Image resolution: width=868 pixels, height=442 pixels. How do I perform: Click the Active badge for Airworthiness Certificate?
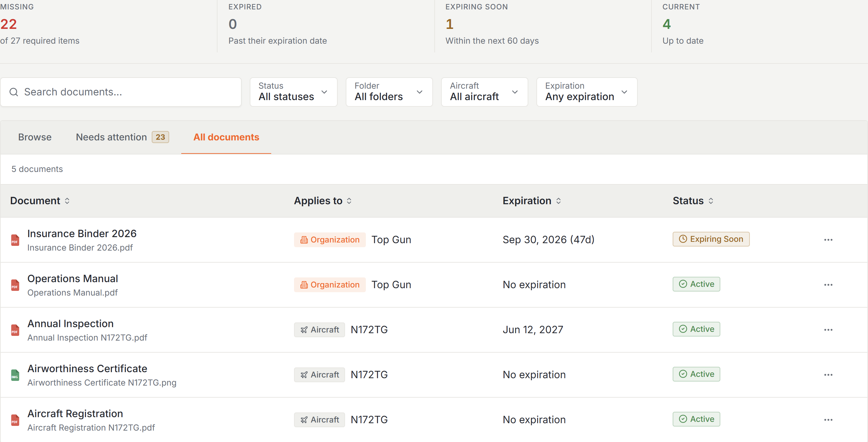[x=696, y=374]
